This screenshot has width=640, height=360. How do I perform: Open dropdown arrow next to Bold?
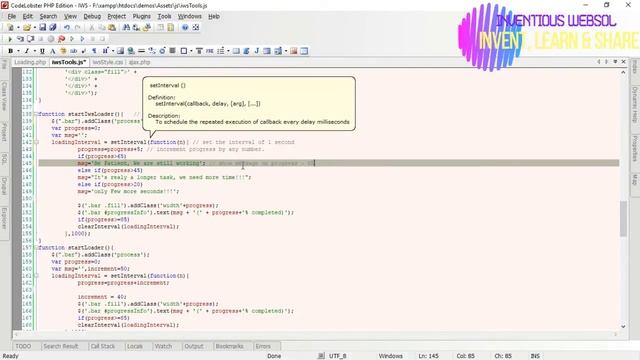coord(18,51)
